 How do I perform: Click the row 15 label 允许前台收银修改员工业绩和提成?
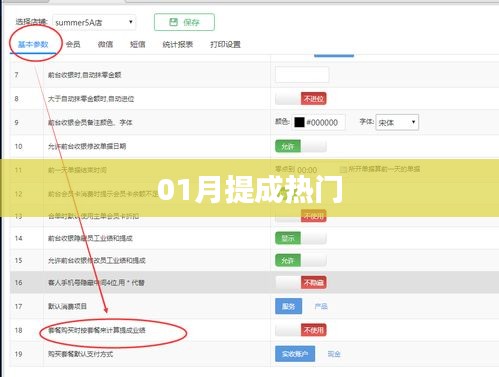pyautogui.click(x=97, y=260)
